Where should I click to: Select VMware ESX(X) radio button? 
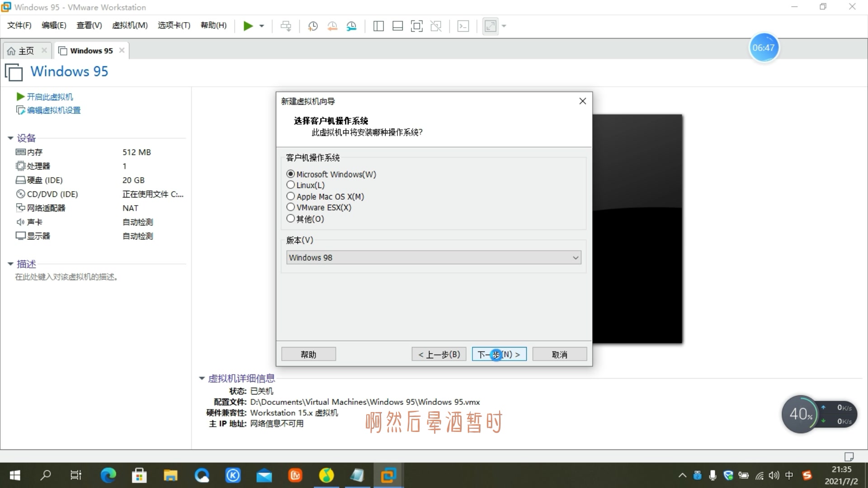pyautogui.click(x=291, y=207)
